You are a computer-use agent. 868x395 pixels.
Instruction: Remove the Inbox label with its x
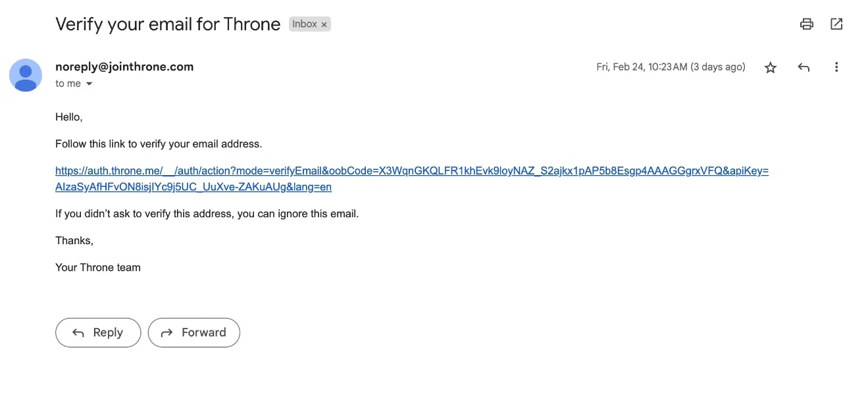point(324,24)
